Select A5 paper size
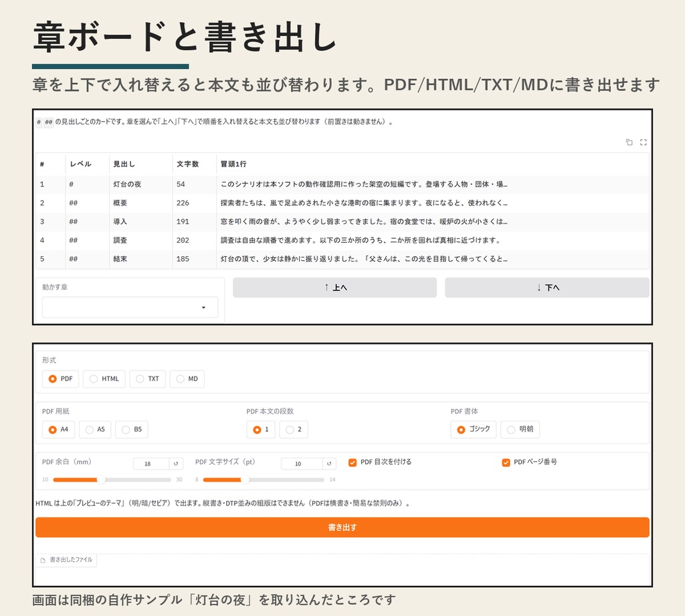 click(x=95, y=429)
